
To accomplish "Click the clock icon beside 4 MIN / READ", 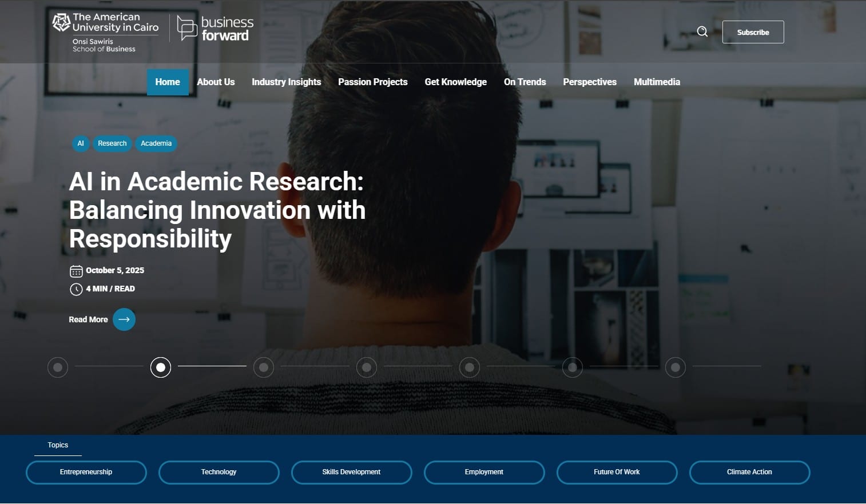I will click(76, 289).
